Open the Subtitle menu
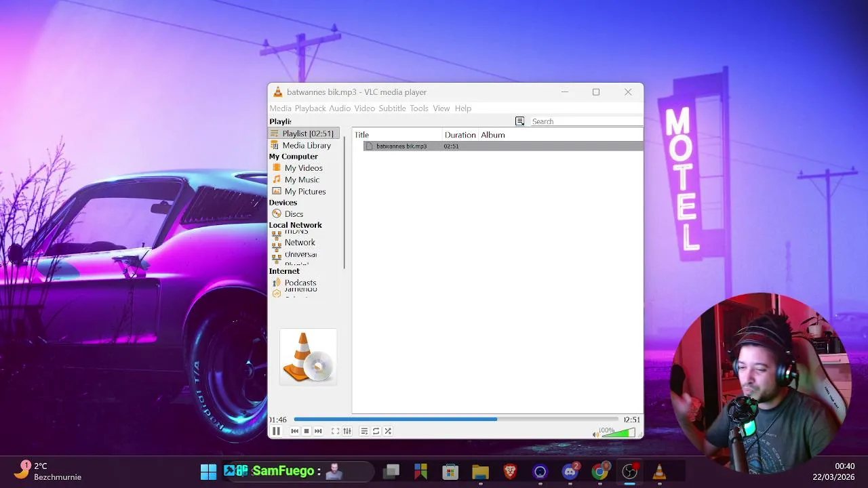This screenshot has height=488, width=868. click(x=392, y=108)
